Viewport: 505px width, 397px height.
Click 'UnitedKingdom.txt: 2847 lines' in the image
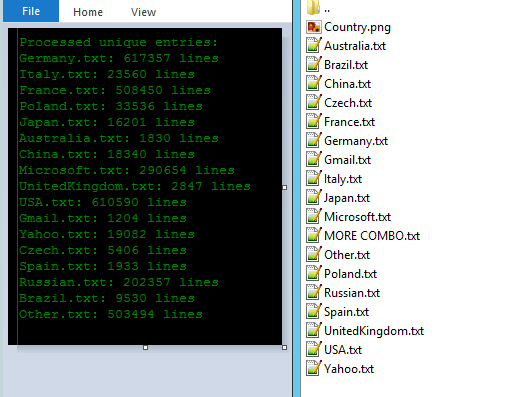pos(135,186)
